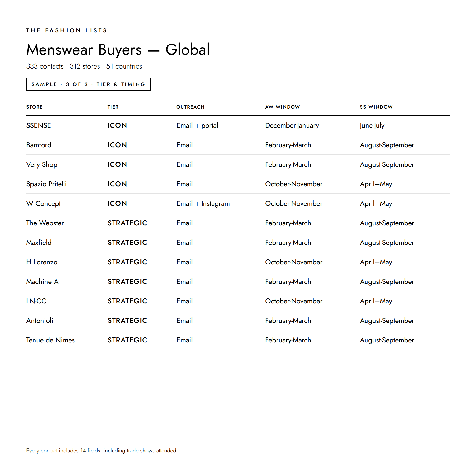Viewport: 476px width, 476px height.
Task: Select the Bamford store name
Action: point(39,145)
